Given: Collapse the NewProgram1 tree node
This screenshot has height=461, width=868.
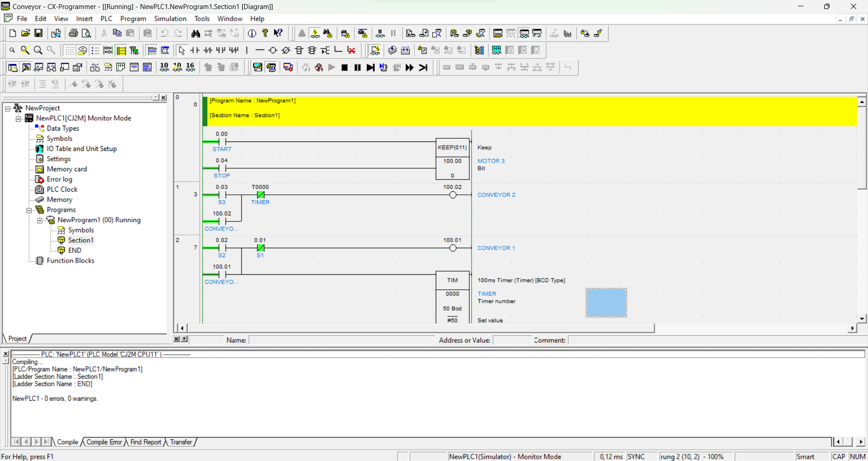Looking at the screenshot, I should click(40, 221).
